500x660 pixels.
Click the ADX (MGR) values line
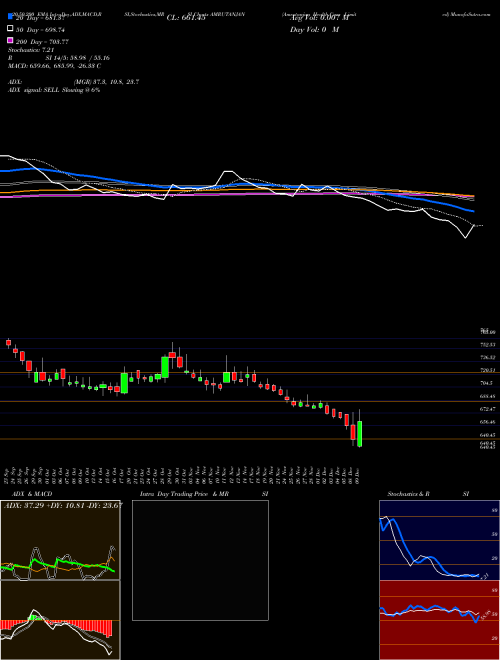coord(73,82)
